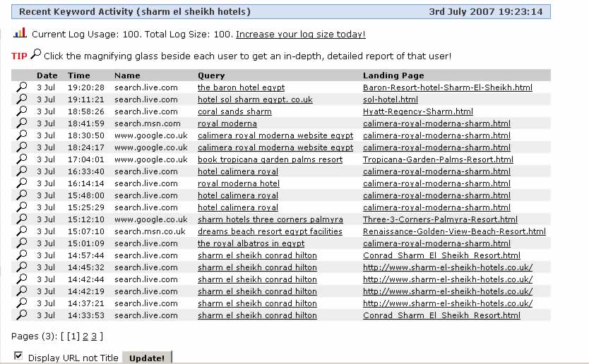Open Three-3-Corners-Palmyra-Resort.html landing page
Screen dimensions: 589x364
(x=440, y=219)
